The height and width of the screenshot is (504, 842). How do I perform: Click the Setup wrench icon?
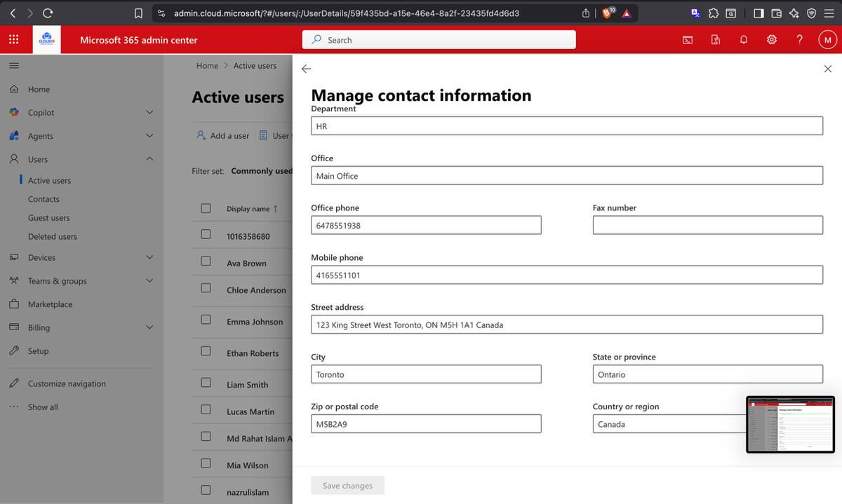[x=13, y=350]
